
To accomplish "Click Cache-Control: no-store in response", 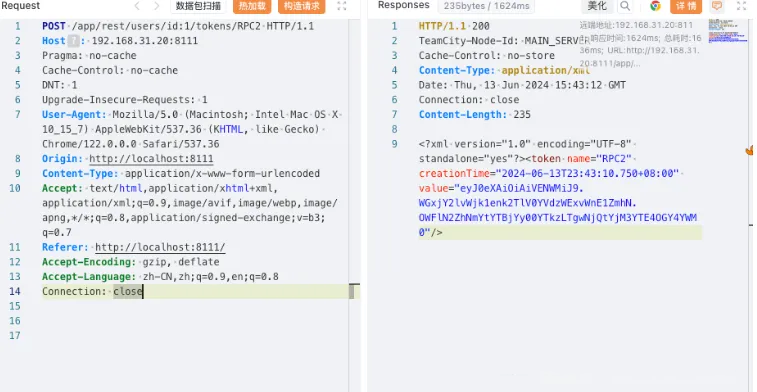I will click(487, 56).
